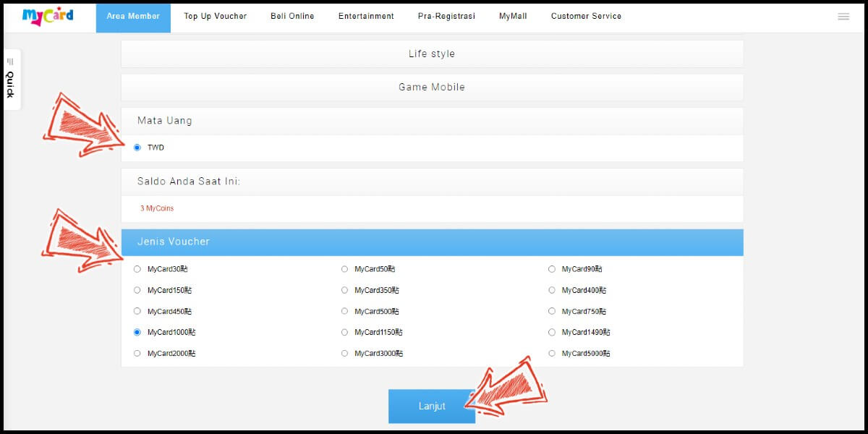Select the MyCard2000點 voucher option
The image size is (868, 434).
(137, 354)
